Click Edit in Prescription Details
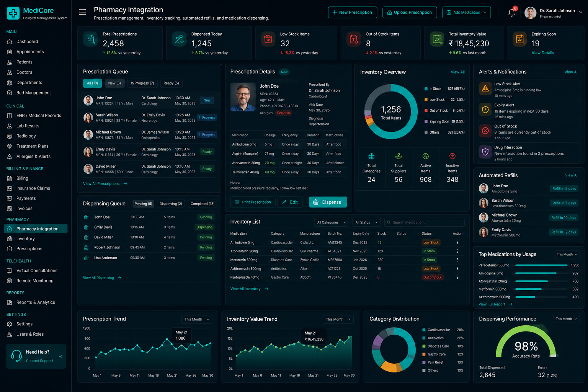 click(x=290, y=202)
